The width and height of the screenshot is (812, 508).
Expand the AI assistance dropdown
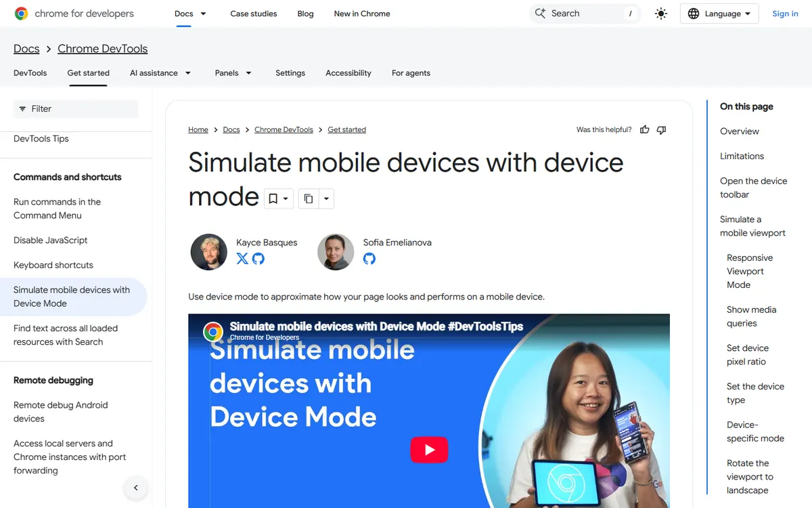[188, 73]
